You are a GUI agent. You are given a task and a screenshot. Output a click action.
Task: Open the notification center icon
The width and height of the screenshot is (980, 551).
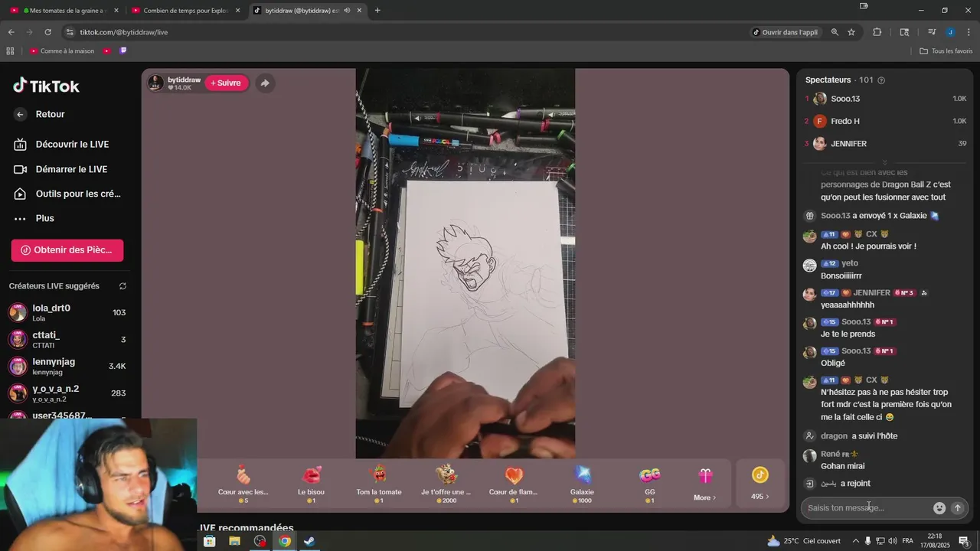964,541
